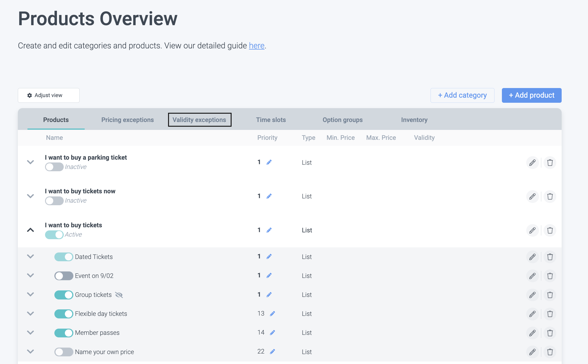
Task: Open Adjust view settings
Action: click(48, 95)
